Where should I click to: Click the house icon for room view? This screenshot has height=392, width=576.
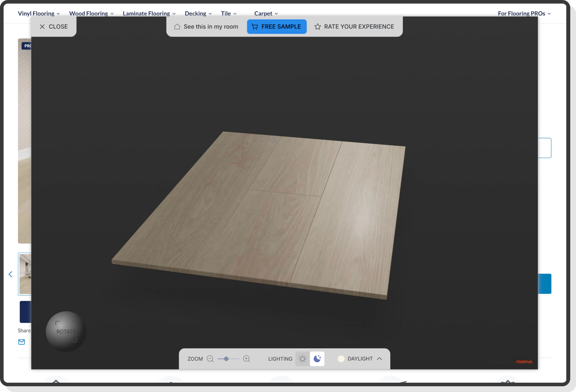(x=177, y=27)
